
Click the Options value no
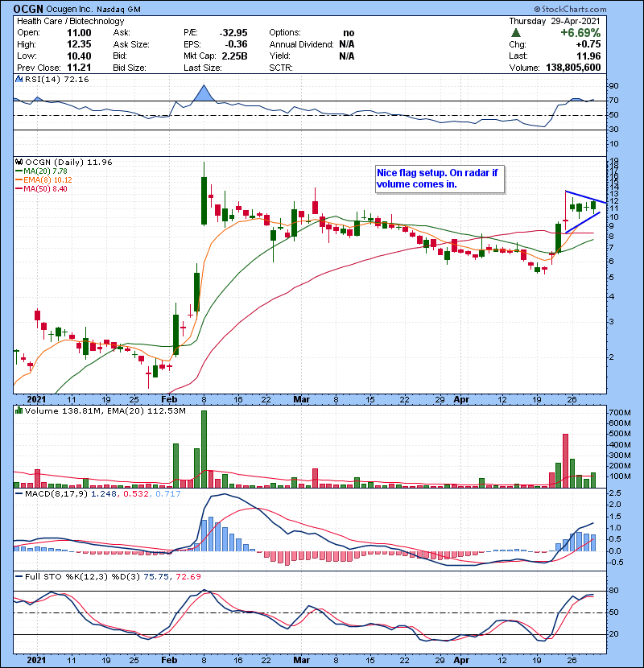[x=349, y=33]
